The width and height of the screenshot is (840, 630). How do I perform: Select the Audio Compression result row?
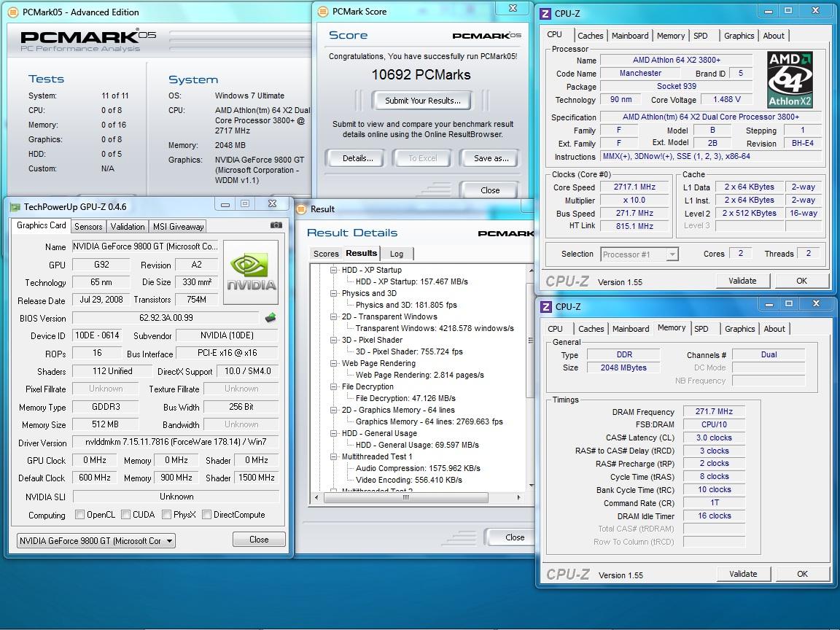pos(418,468)
